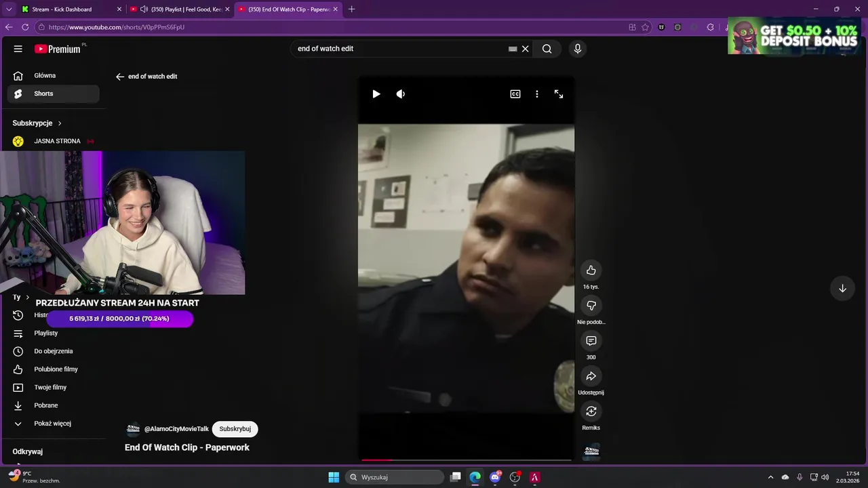Mute the Short's volume speaker icon
Screen dimensions: 868x488
click(401, 94)
